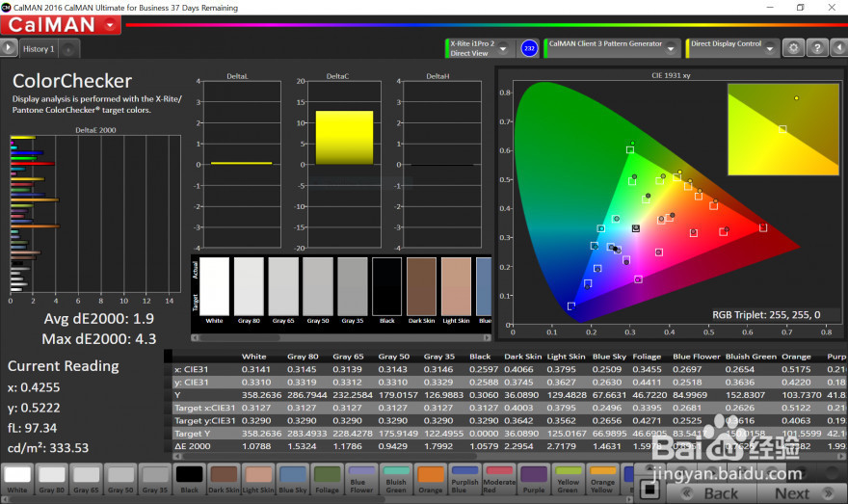
Task: Select the Gray 35 patch button in bottom strip
Action: (155, 479)
